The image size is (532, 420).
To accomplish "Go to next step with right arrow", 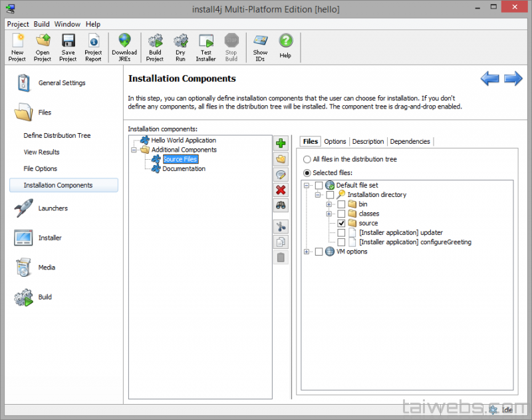I will click(x=513, y=79).
